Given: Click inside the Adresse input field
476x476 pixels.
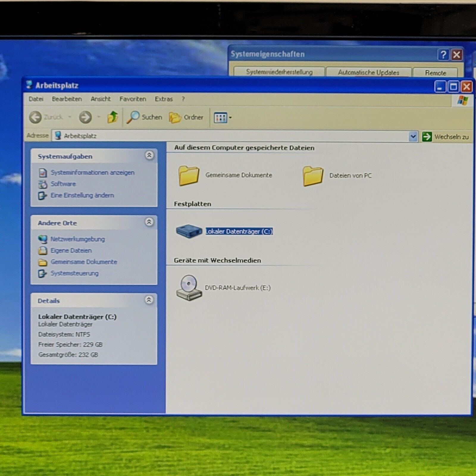Looking at the screenshot, I should coord(232,136).
